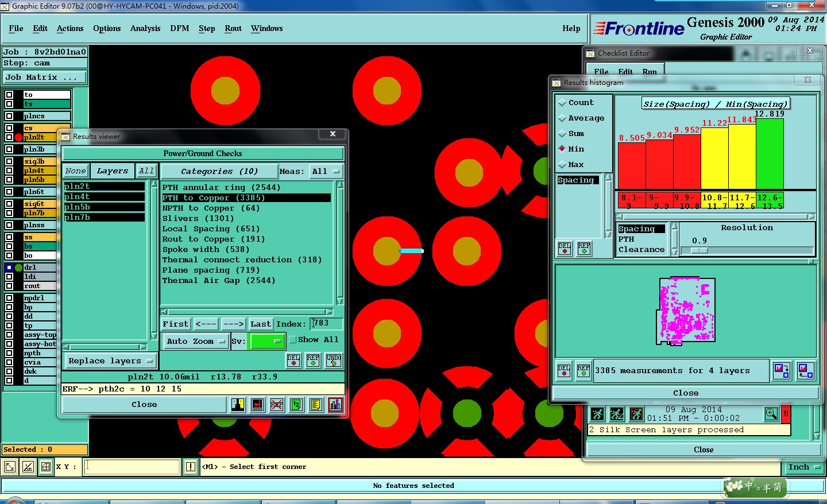
Task: Click DEL icon under histogram Spacing list
Action: click(565, 249)
